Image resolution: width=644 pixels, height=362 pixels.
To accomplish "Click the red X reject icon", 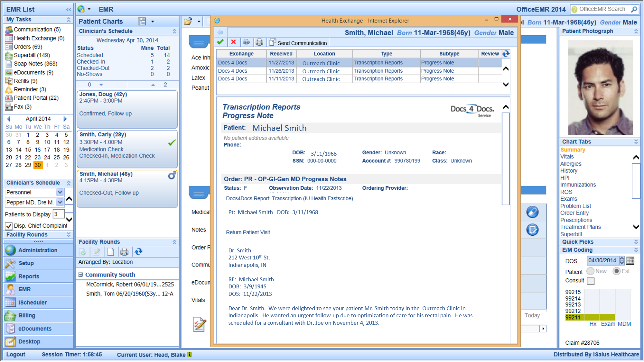I will (x=234, y=42).
